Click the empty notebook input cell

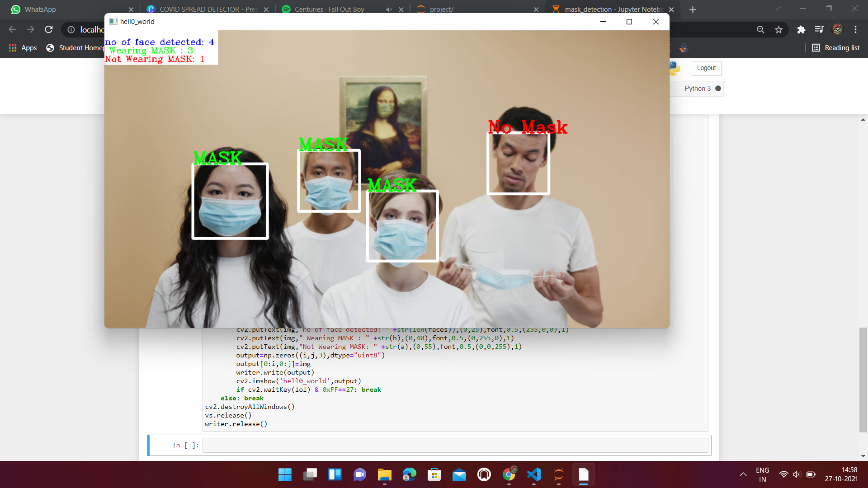pos(455,445)
